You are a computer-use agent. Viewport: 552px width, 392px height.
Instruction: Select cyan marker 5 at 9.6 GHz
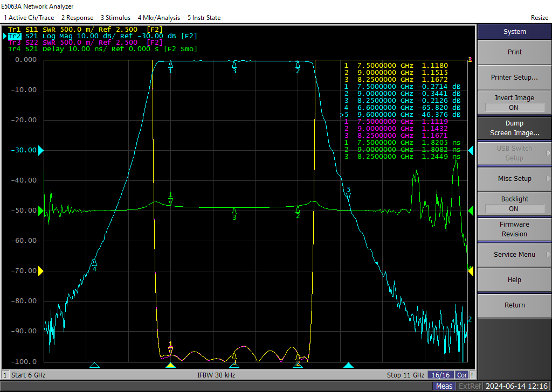[349, 195]
